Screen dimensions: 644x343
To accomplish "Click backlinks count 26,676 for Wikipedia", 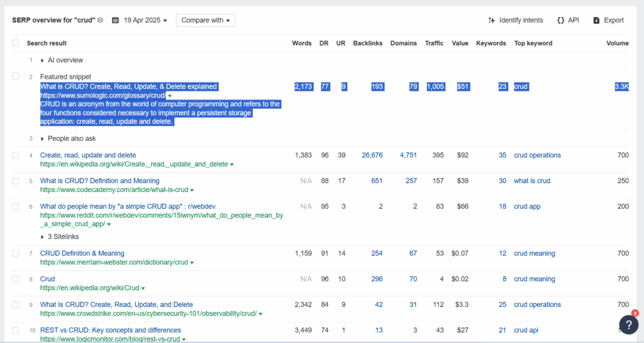I will (372, 155).
